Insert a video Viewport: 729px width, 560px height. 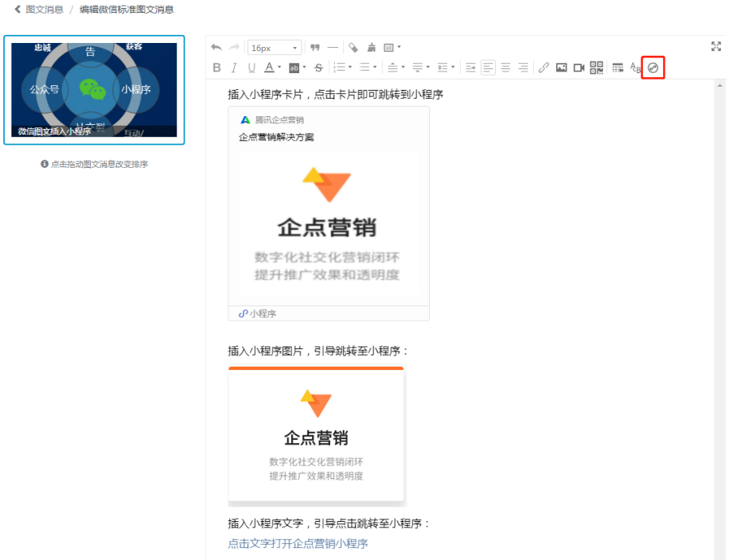point(579,68)
